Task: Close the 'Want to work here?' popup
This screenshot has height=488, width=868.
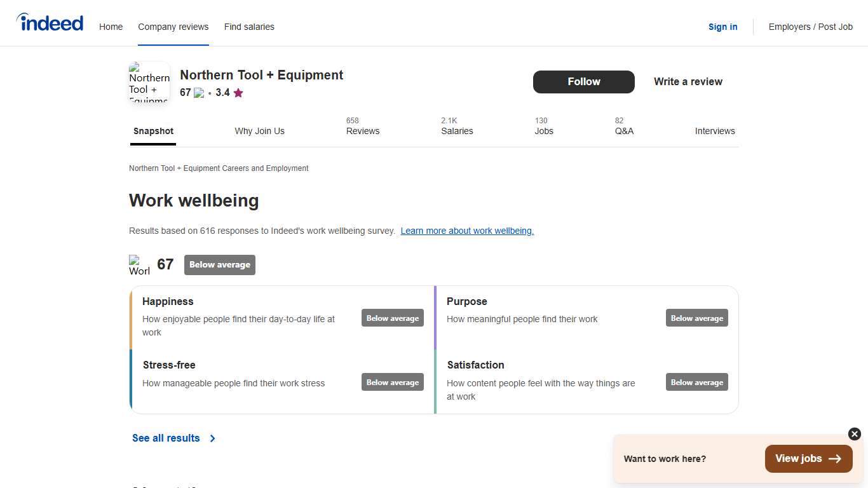Action: 855,434
